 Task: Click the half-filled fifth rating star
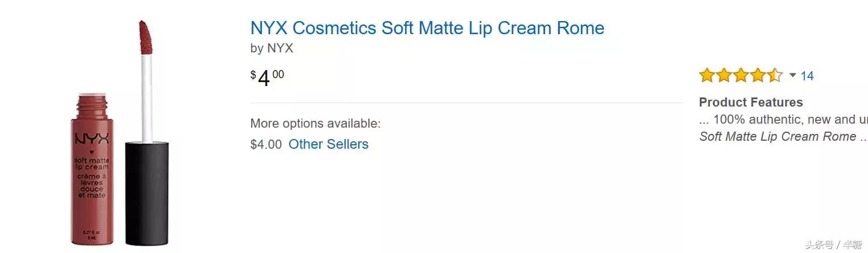click(x=775, y=75)
